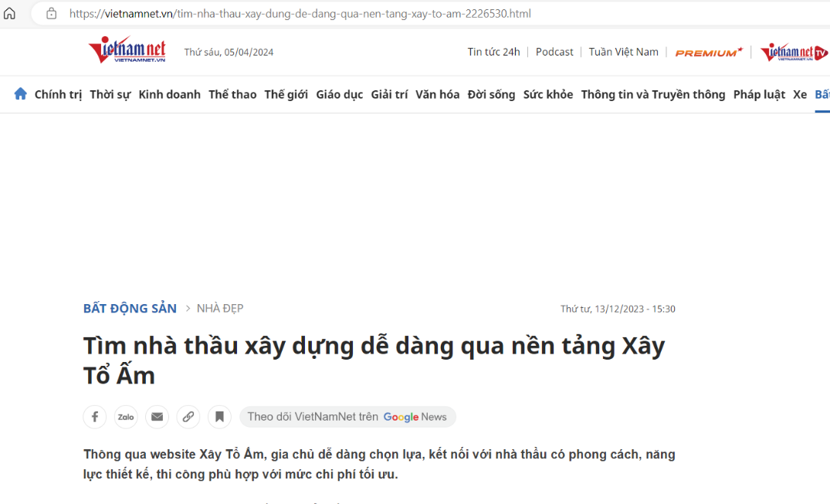The height and width of the screenshot is (504, 830).
Task: Bookmark this article
Action: (x=220, y=418)
